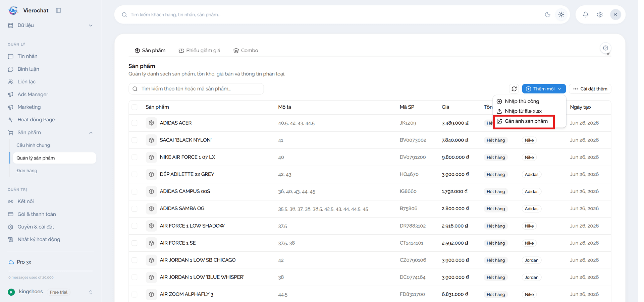Switch to the Phiếu giảm giá tab

pyautogui.click(x=200, y=51)
